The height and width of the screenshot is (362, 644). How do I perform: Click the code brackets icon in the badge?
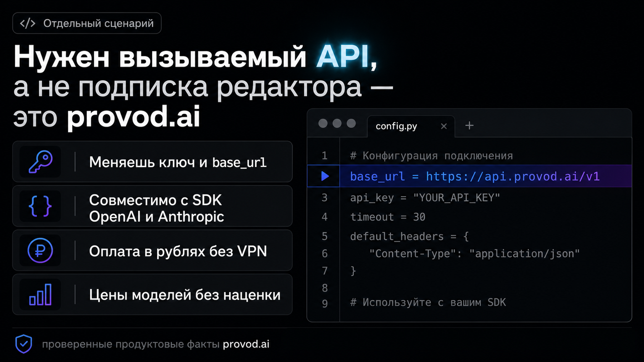(x=28, y=23)
